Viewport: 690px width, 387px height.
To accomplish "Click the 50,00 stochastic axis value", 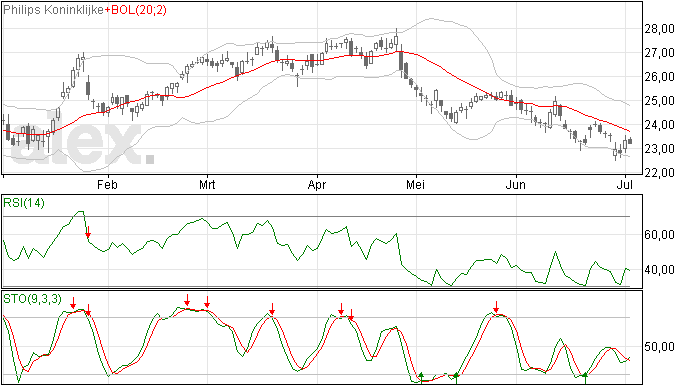I will coord(660,347).
